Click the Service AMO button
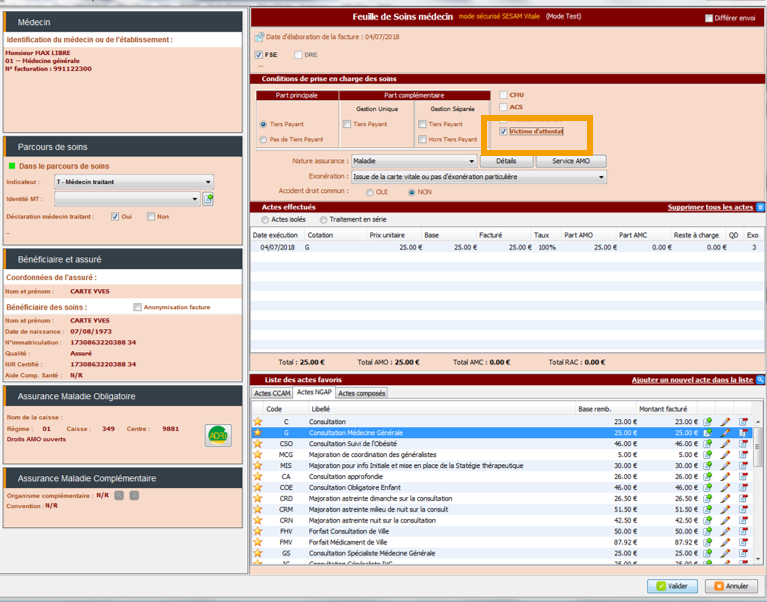 (x=571, y=161)
